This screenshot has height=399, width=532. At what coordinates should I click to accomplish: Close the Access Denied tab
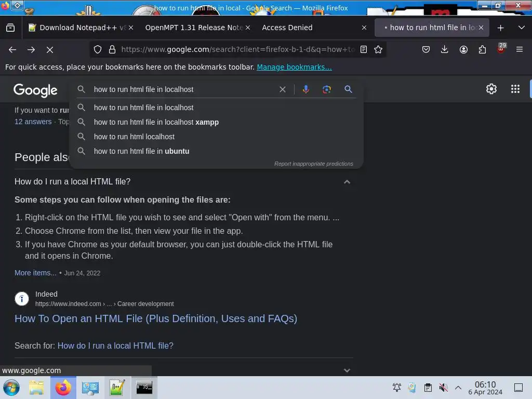coord(364,28)
